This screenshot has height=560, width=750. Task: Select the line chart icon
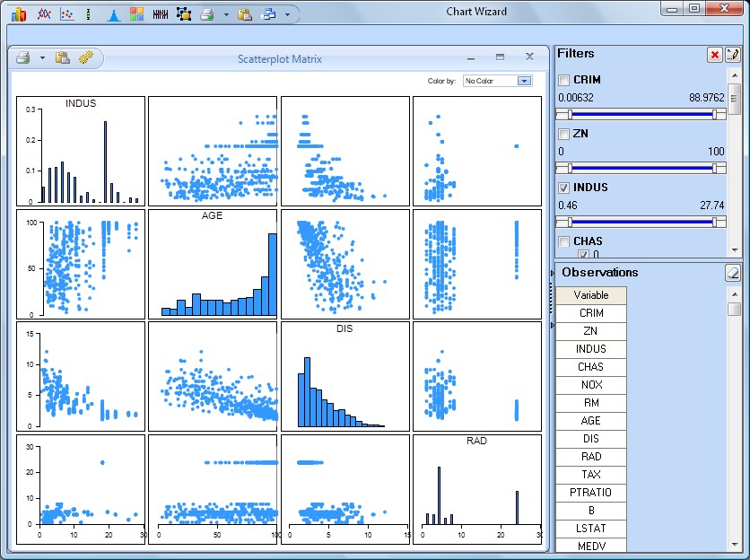42,14
